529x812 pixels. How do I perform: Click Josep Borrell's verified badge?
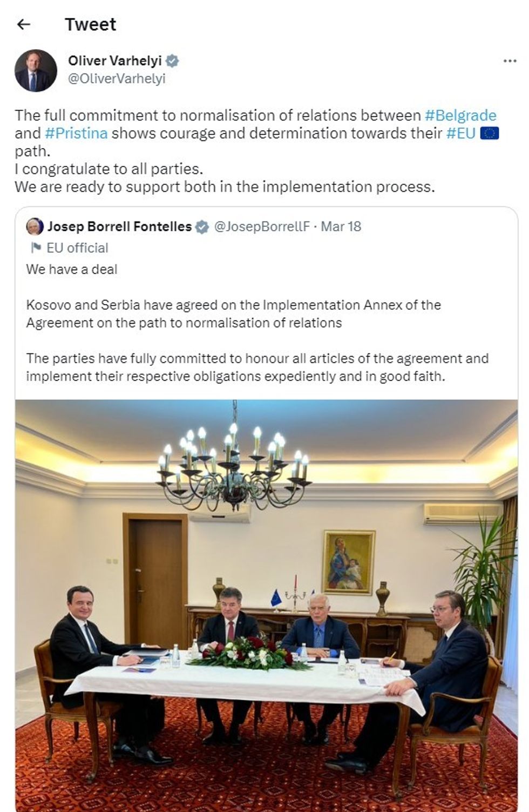click(x=201, y=227)
